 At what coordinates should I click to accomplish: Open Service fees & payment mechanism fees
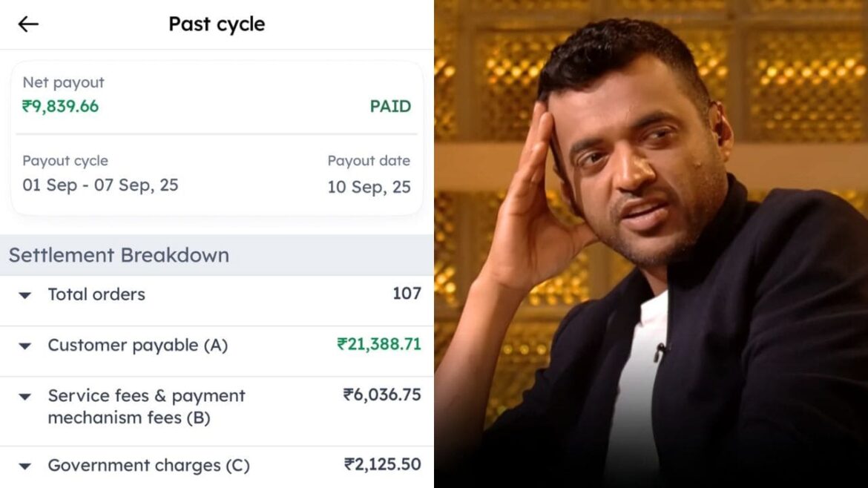point(146,406)
